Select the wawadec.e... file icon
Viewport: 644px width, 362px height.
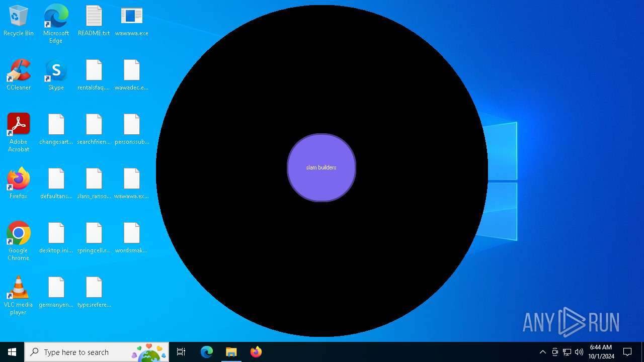(x=131, y=75)
